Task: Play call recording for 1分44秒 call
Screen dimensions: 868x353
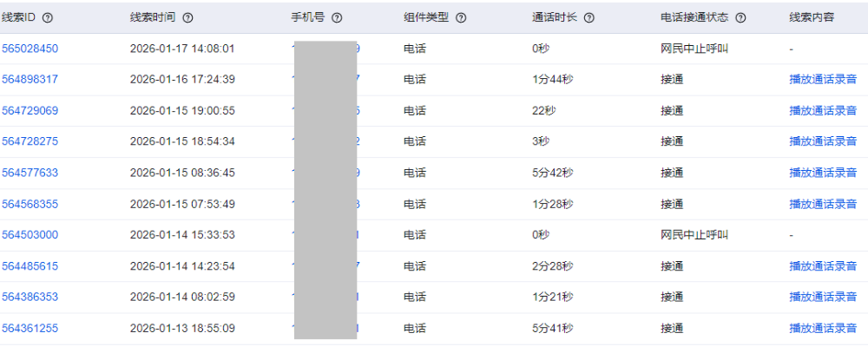Action: (823, 80)
